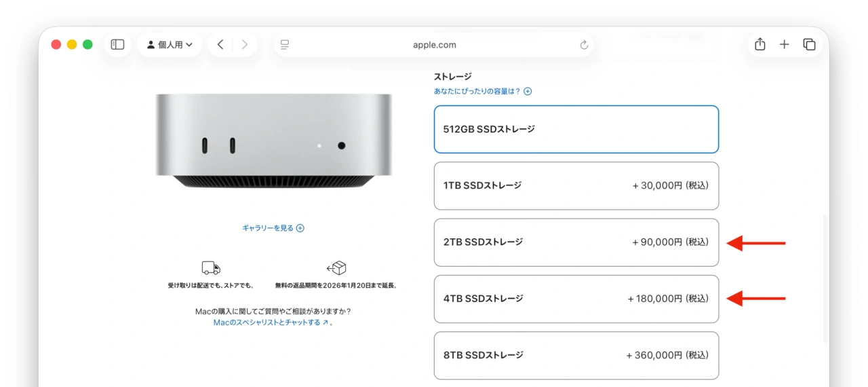The height and width of the screenshot is (387, 868).
Task: Click the Mac mini product image
Action: [273, 141]
